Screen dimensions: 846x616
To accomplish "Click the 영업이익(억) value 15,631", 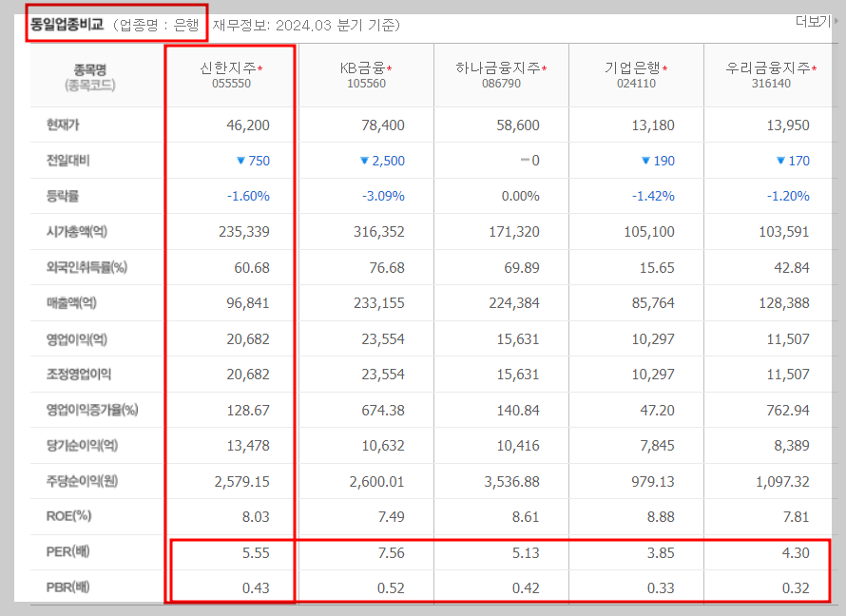I will [518, 339].
